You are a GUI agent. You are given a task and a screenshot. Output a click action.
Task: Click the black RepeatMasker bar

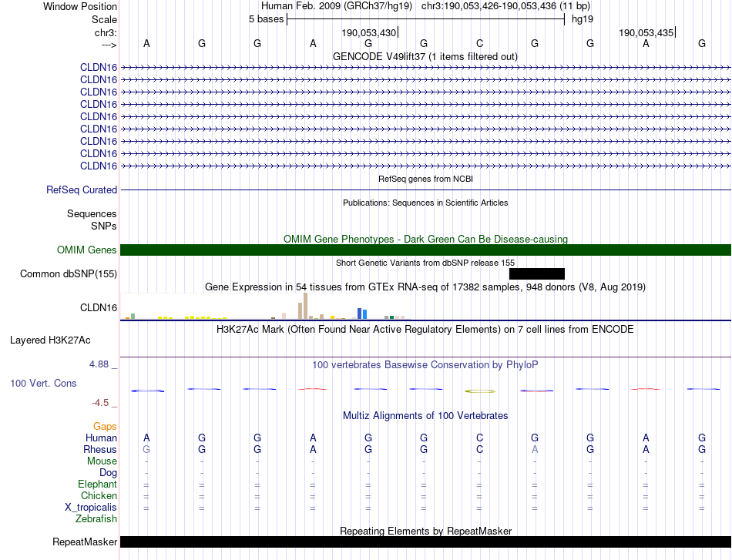click(426, 542)
